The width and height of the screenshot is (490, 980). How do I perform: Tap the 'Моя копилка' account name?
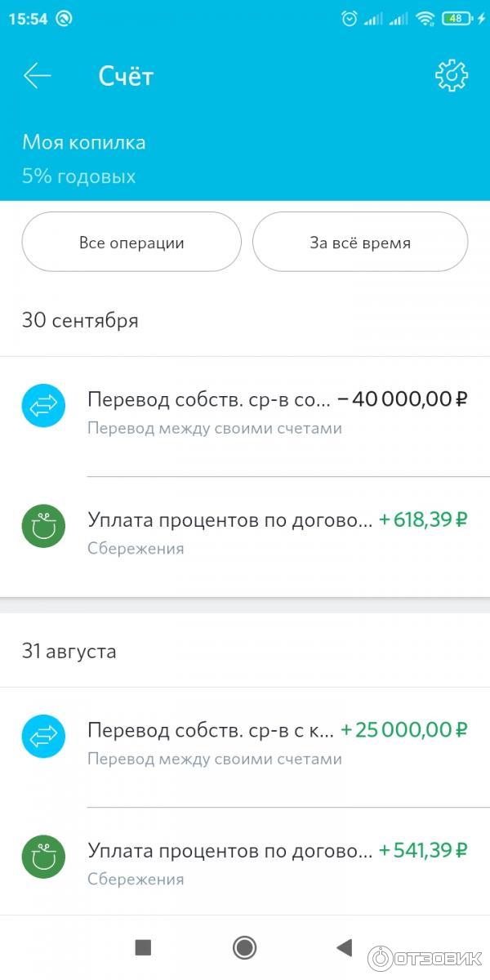[x=84, y=142]
